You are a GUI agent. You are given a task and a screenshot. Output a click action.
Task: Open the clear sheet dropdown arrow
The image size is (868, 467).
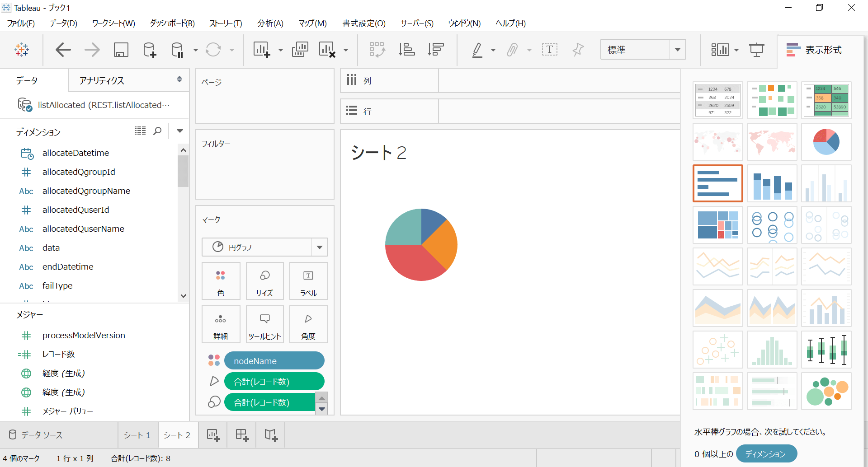346,50
